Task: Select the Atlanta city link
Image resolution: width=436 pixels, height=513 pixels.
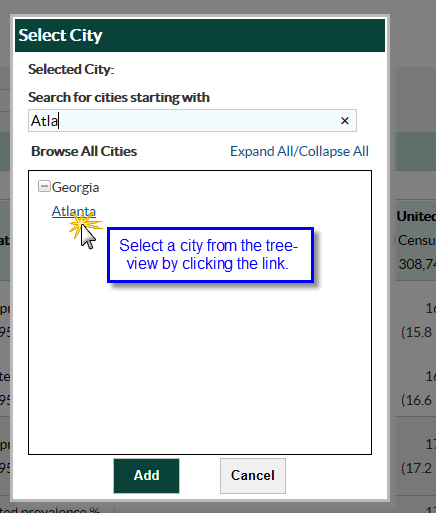Action: tap(74, 211)
